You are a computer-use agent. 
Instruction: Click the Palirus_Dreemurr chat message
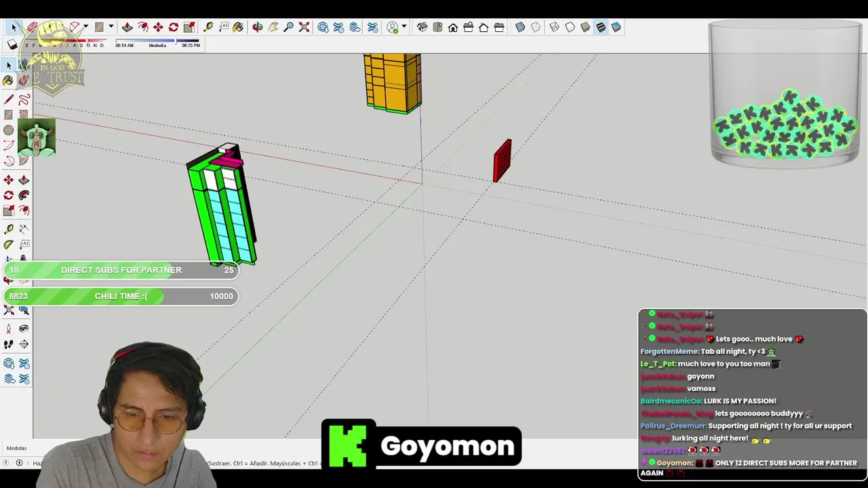pos(746,426)
